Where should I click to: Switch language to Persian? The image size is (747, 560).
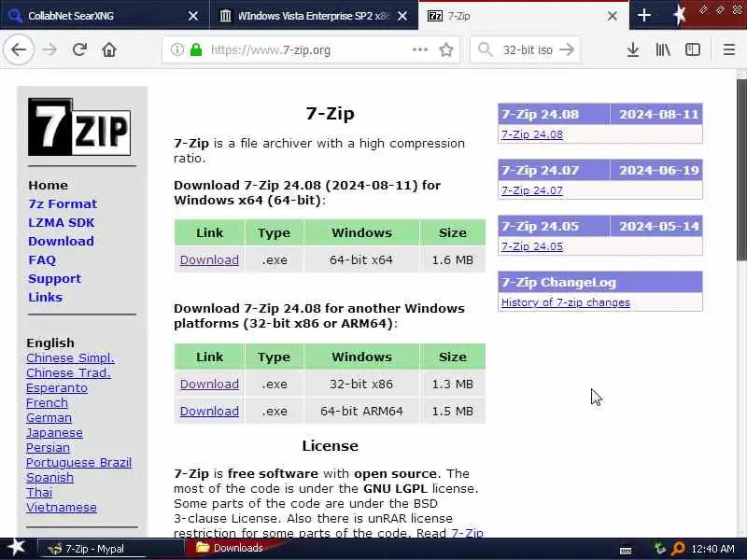click(x=48, y=448)
